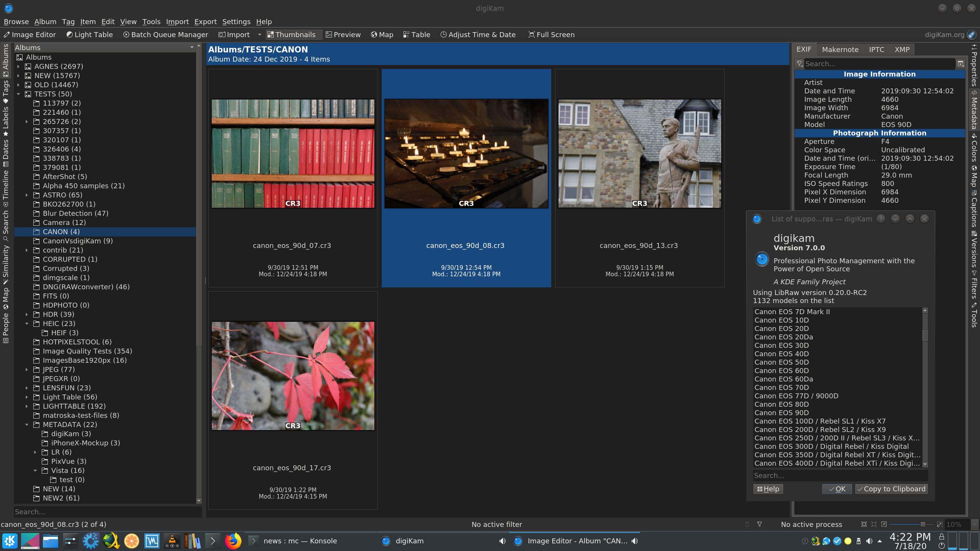The height and width of the screenshot is (551, 980).
Task: Launch Firefox from the taskbar
Action: click(233, 541)
